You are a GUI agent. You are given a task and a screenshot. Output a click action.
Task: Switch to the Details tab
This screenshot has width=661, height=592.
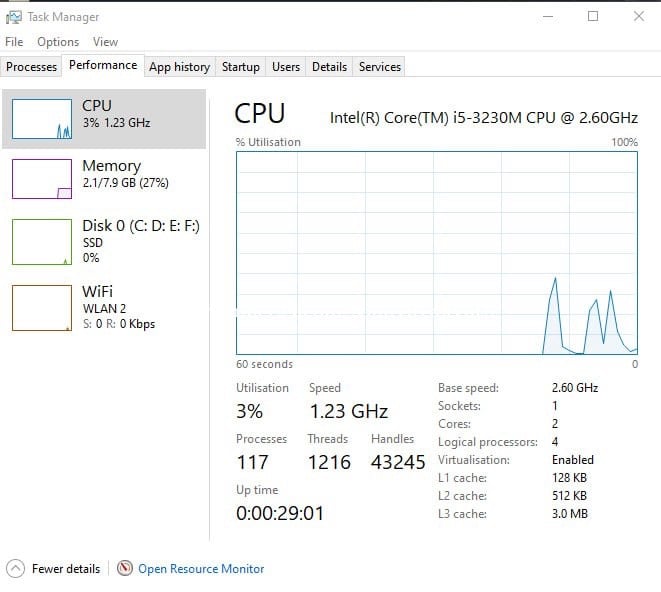329,67
